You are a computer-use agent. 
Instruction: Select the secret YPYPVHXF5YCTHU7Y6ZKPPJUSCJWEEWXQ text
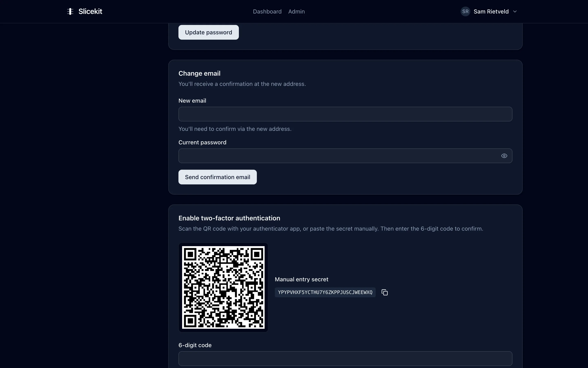(x=325, y=292)
